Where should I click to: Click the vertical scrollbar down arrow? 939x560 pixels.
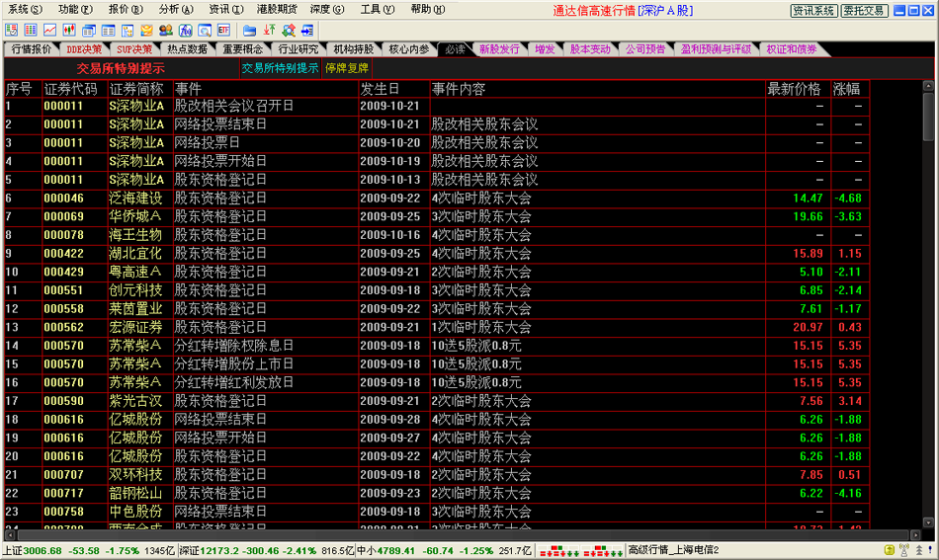[928, 522]
